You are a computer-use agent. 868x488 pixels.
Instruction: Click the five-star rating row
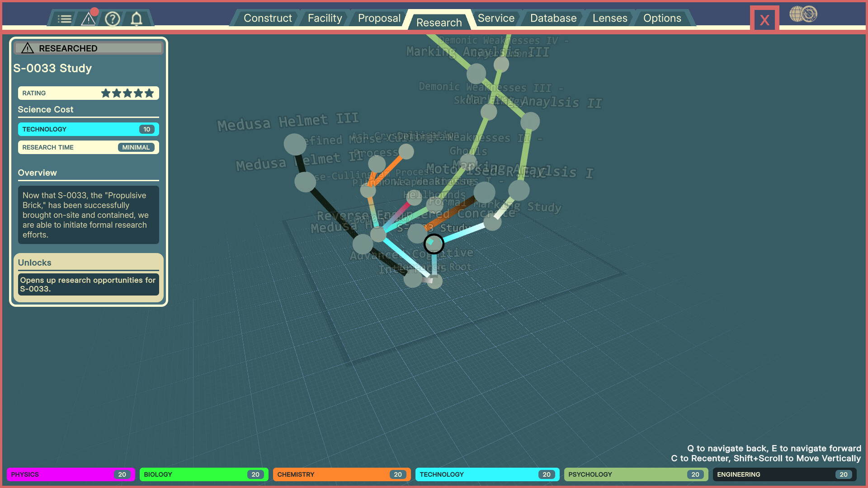[88, 93]
